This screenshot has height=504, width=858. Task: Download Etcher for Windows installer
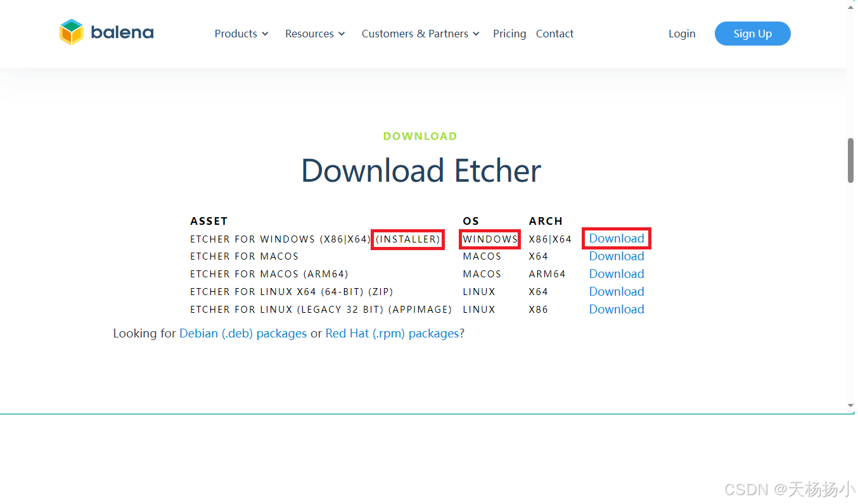[617, 239]
